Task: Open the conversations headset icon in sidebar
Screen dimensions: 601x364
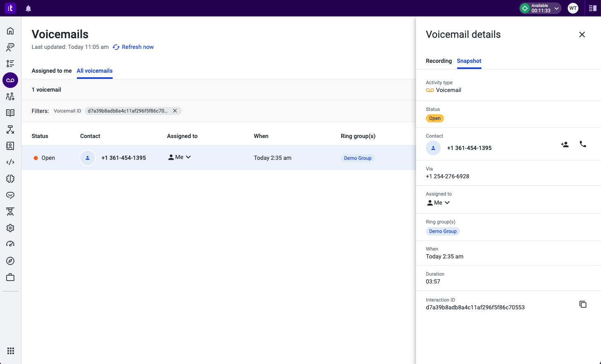Action: point(10,47)
